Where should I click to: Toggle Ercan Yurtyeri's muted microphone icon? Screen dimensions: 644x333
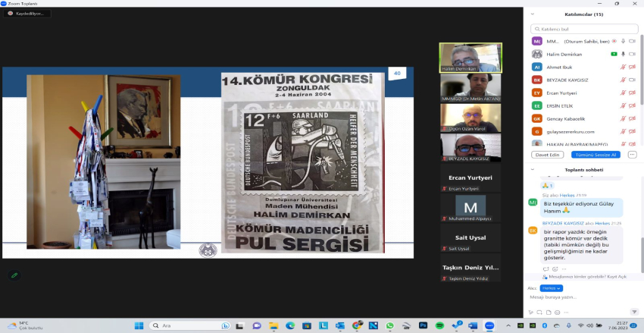tap(623, 93)
